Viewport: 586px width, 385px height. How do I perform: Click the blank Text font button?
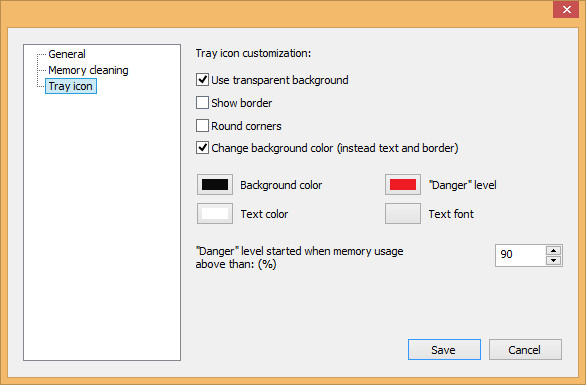tap(403, 213)
